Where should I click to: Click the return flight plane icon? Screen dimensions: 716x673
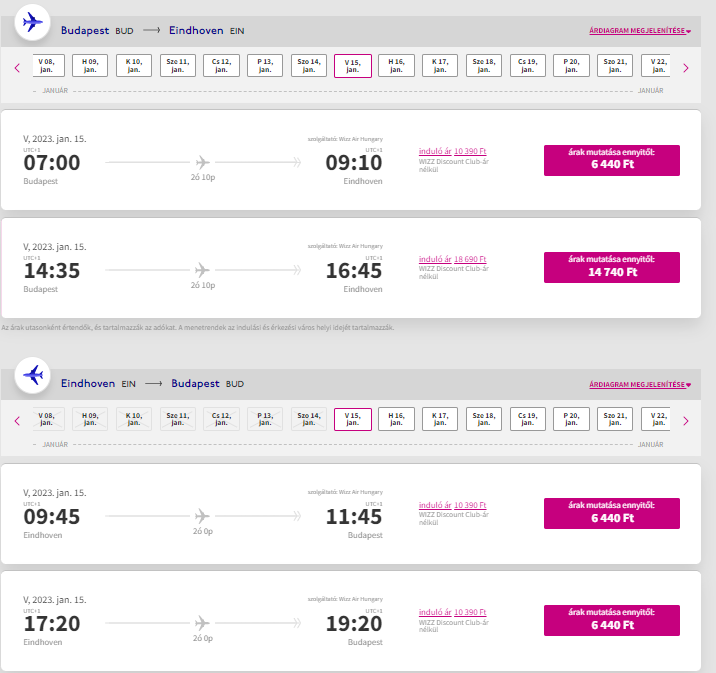(32, 375)
